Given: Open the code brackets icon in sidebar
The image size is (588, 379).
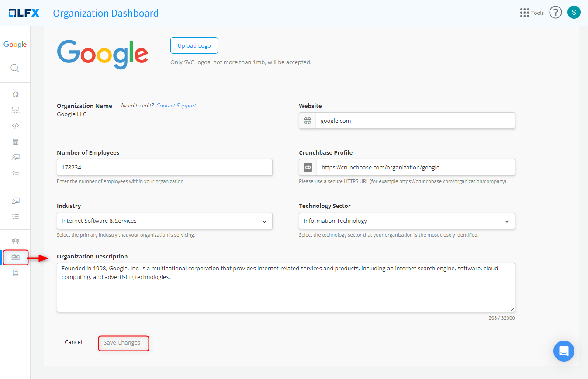Looking at the screenshot, I should tap(16, 126).
